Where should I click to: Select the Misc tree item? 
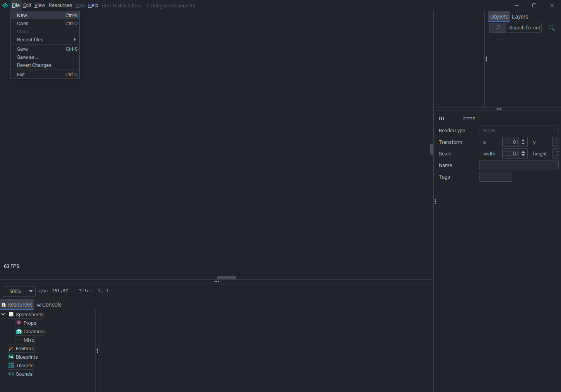point(25,340)
